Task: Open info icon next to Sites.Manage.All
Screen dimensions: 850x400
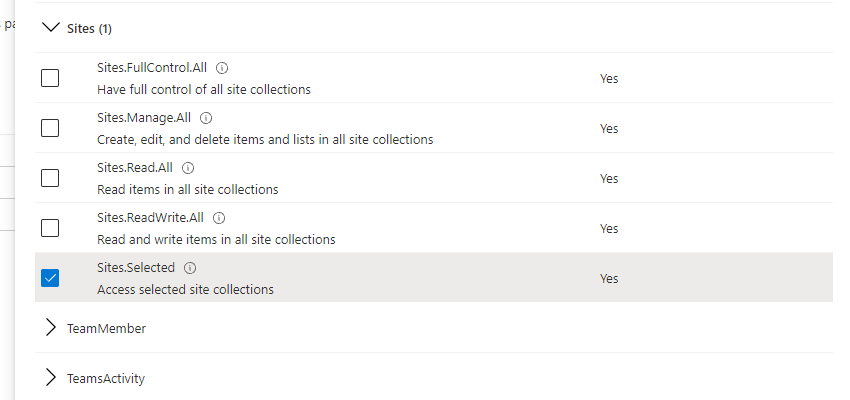Action: (206, 118)
